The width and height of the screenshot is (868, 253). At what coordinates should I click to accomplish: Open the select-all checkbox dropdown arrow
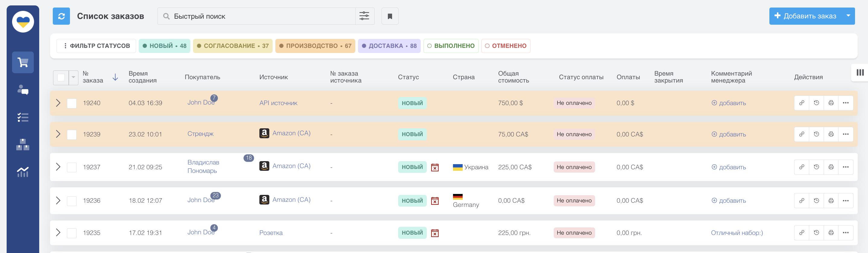(x=74, y=77)
